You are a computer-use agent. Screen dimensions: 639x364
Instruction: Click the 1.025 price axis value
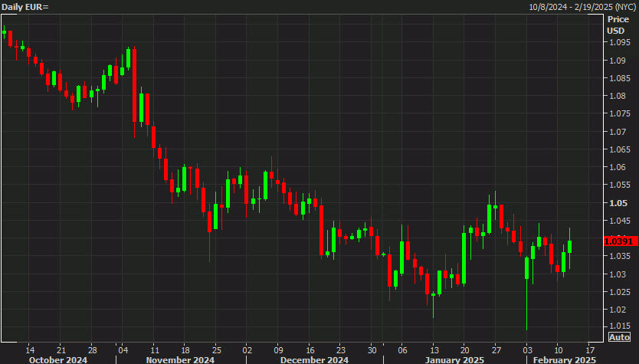coord(620,292)
